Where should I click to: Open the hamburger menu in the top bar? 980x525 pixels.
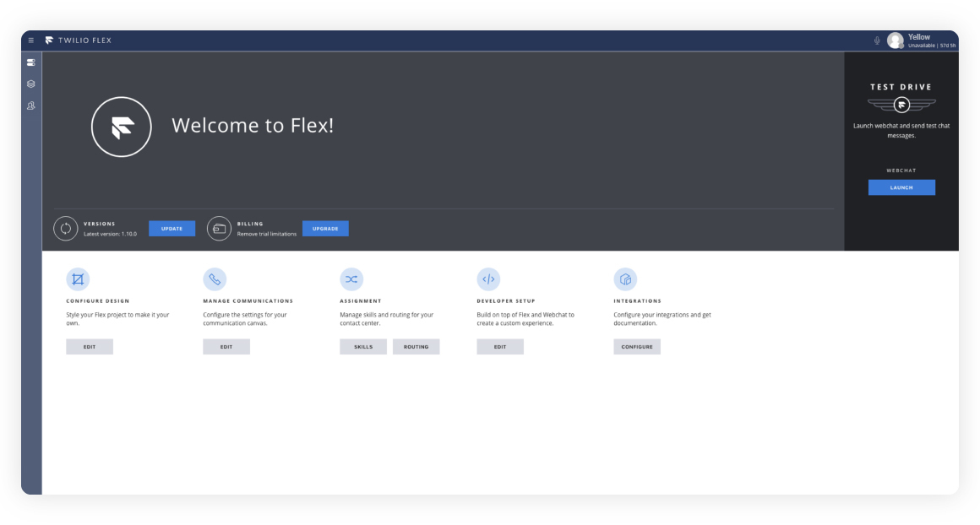tap(30, 40)
